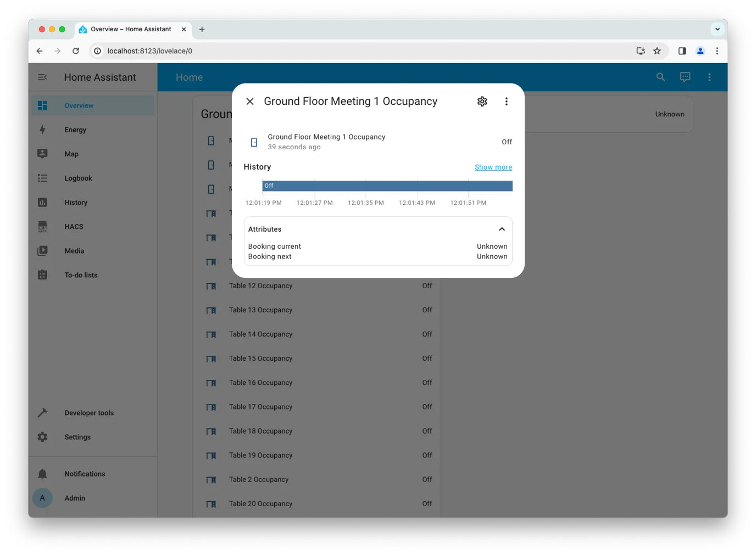The image size is (756, 555).
Task: Go to the Map panel
Action: tap(71, 154)
